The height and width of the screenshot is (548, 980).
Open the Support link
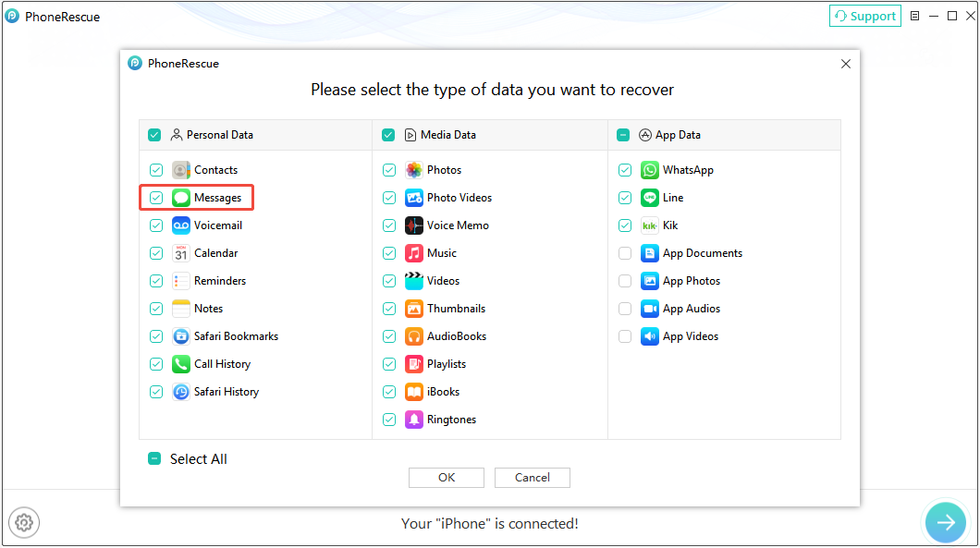click(865, 17)
